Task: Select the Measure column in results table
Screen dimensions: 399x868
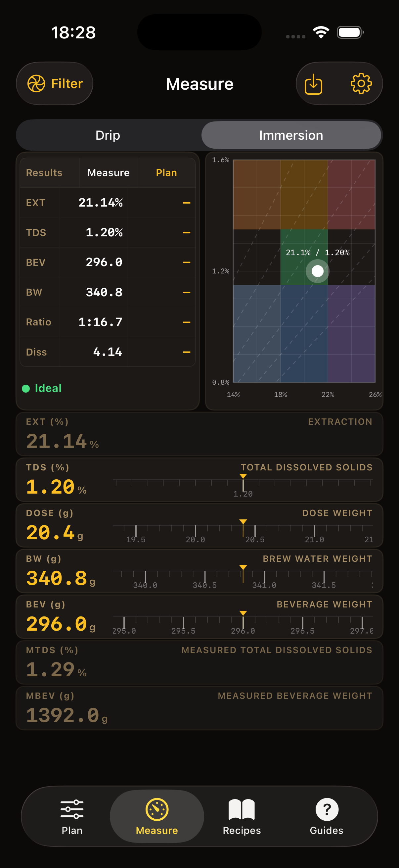Action: [108, 172]
